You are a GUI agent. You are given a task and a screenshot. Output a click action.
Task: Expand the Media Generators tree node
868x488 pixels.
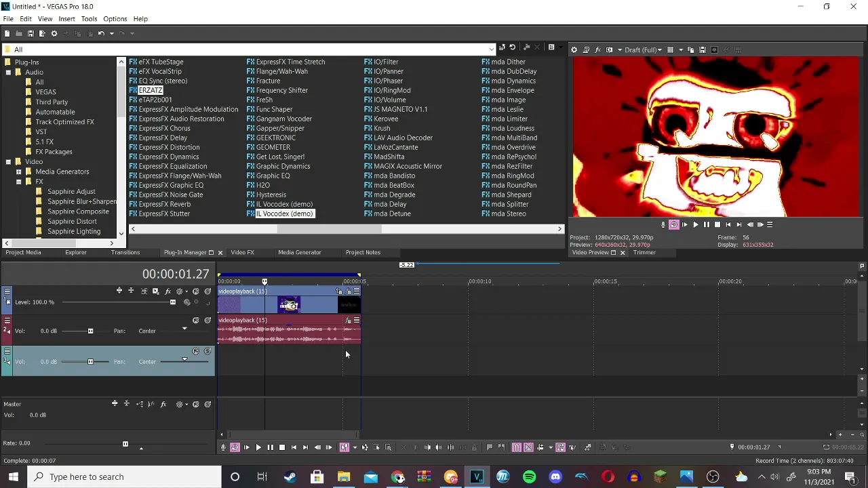pyautogui.click(x=18, y=171)
